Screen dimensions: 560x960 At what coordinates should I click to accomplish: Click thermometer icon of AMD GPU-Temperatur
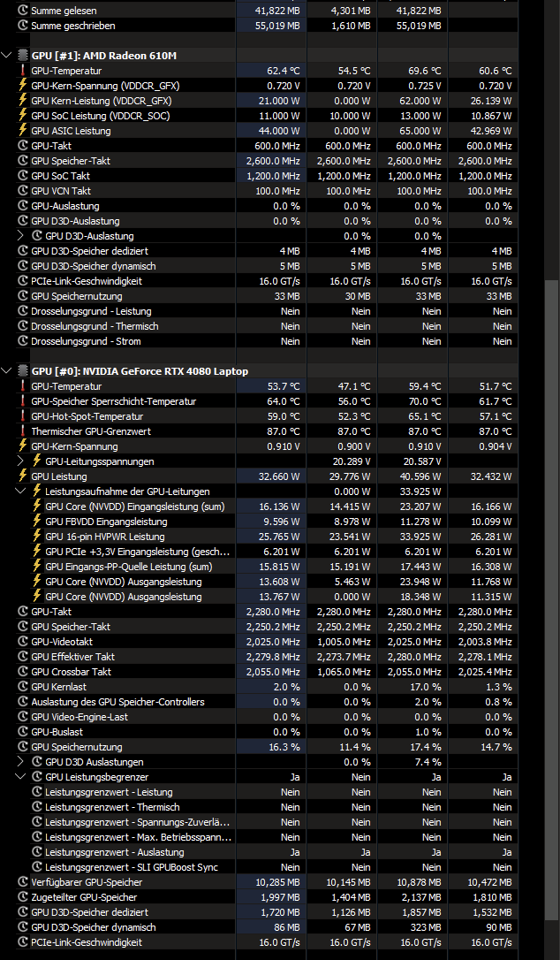23,71
